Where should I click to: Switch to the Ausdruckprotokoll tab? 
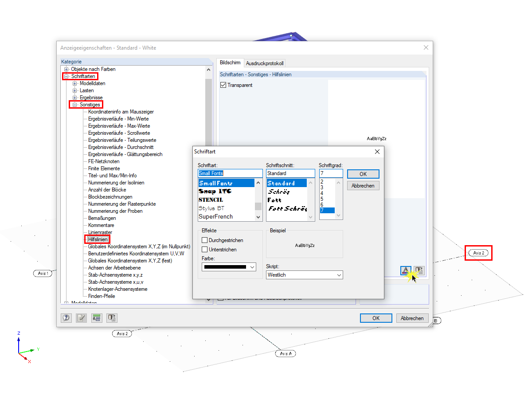(x=265, y=63)
